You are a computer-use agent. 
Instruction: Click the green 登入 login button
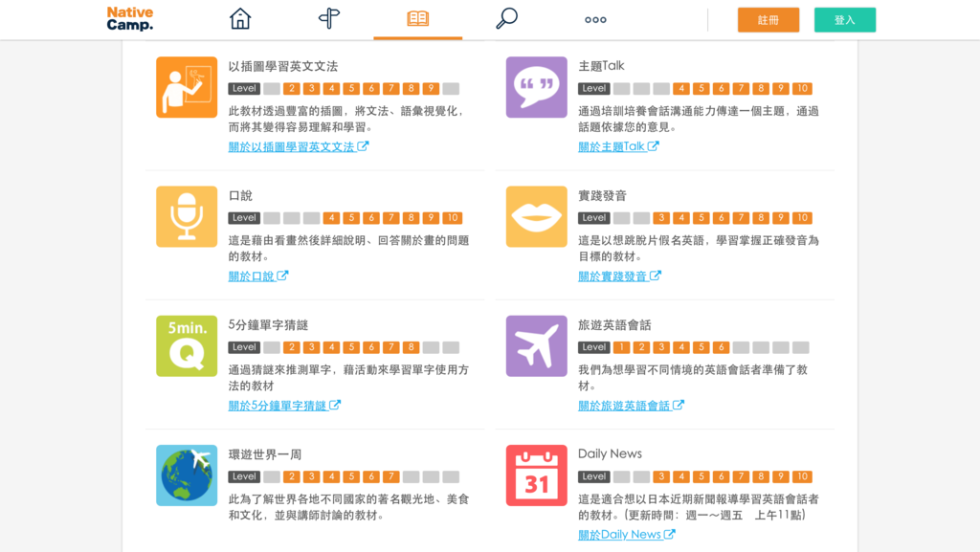[845, 20]
